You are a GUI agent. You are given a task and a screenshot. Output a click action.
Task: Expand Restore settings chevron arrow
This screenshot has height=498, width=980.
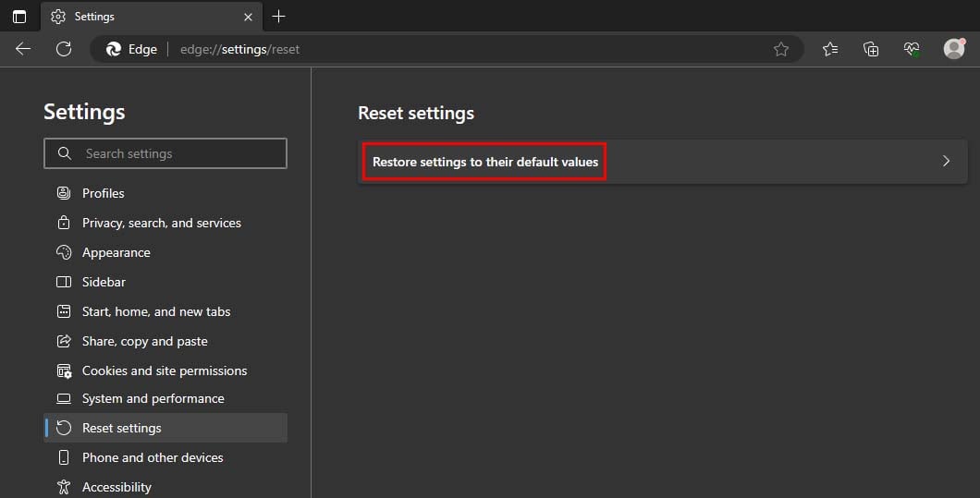(946, 161)
